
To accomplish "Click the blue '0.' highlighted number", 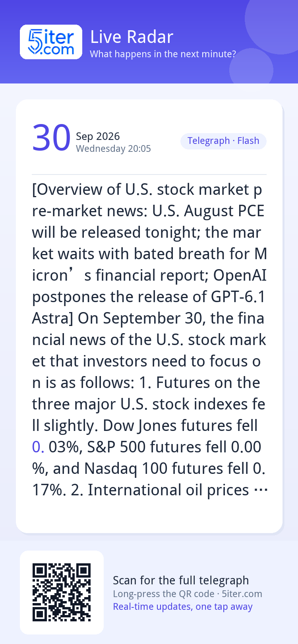I will (38, 447).
